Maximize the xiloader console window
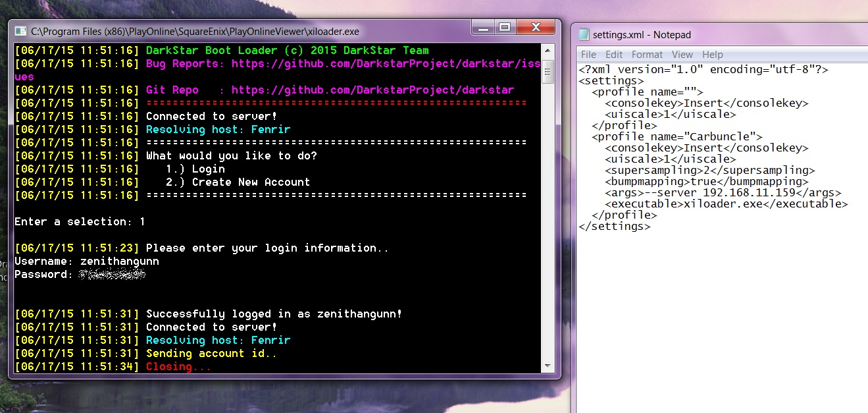This screenshot has width=868, height=413. (505, 27)
